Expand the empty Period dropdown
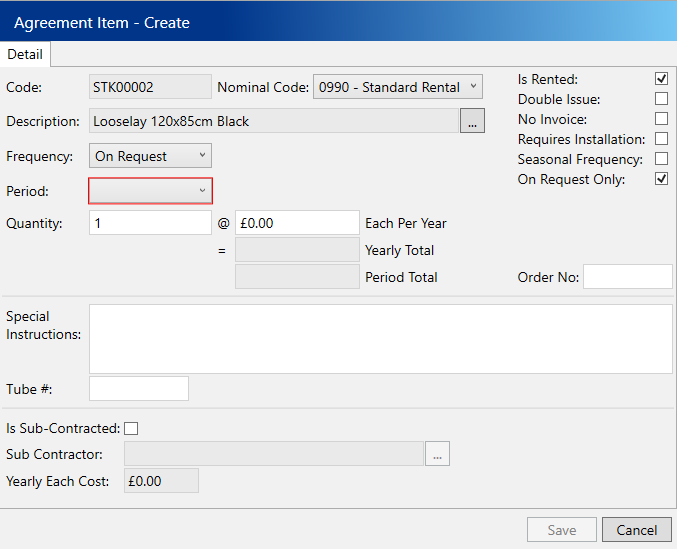 (150, 190)
